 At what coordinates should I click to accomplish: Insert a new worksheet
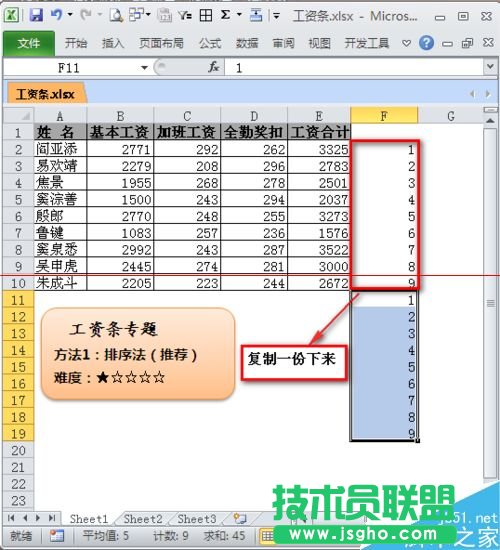pos(240,518)
